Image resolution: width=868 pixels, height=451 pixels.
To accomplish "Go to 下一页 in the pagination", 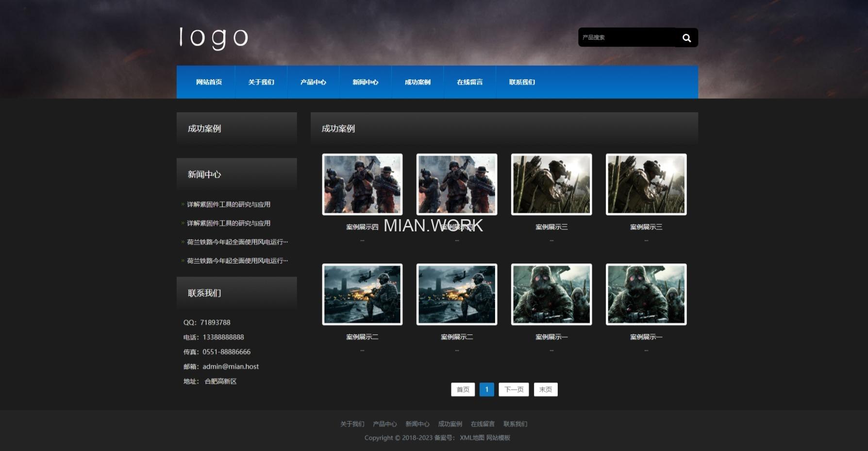I will pyautogui.click(x=514, y=390).
